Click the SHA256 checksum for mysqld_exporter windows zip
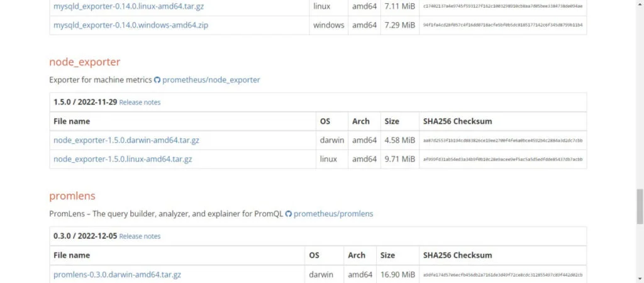This screenshot has height=283, width=644. [502, 26]
